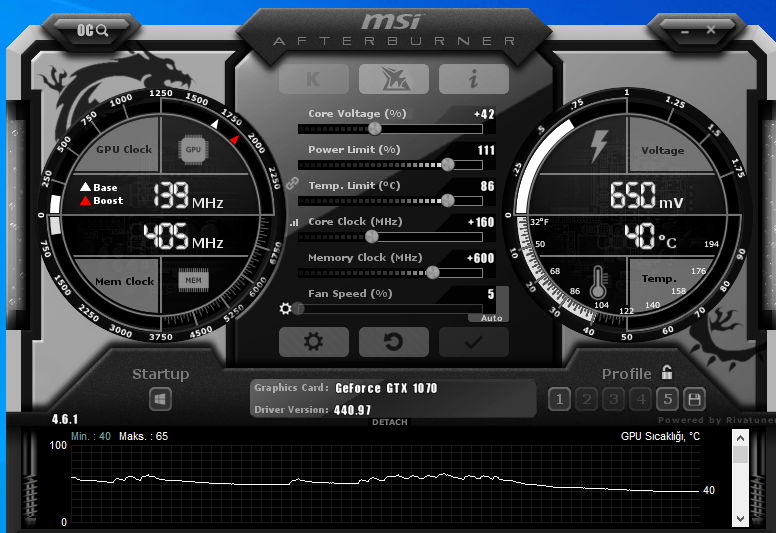This screenshot has width=776, height=533.
Task: Close Afterburner with the X button
Action: click(711, 30)
